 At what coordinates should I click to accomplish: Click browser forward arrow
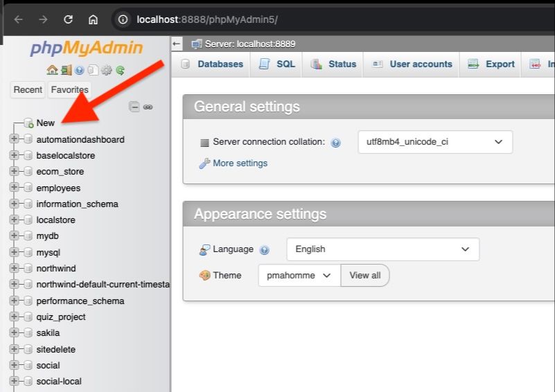[43, 19]
